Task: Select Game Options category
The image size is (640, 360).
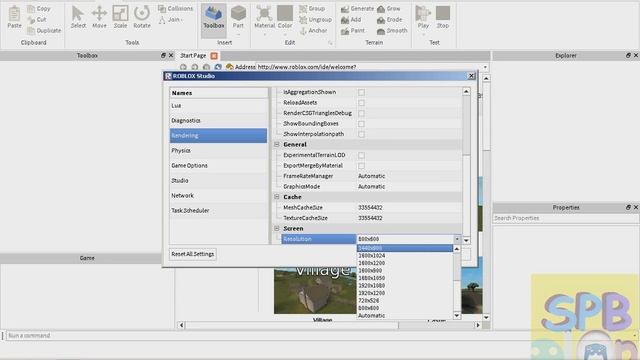Action: [x=218, y=166]
